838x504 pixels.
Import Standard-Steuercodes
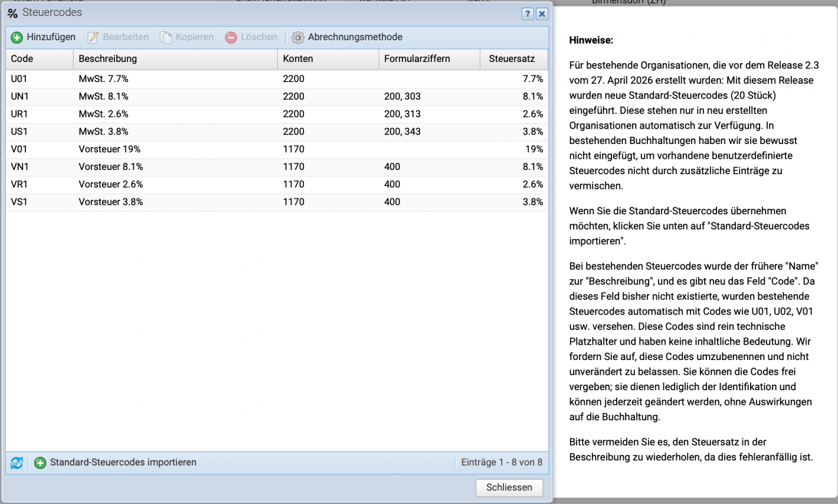pos(115,463)
